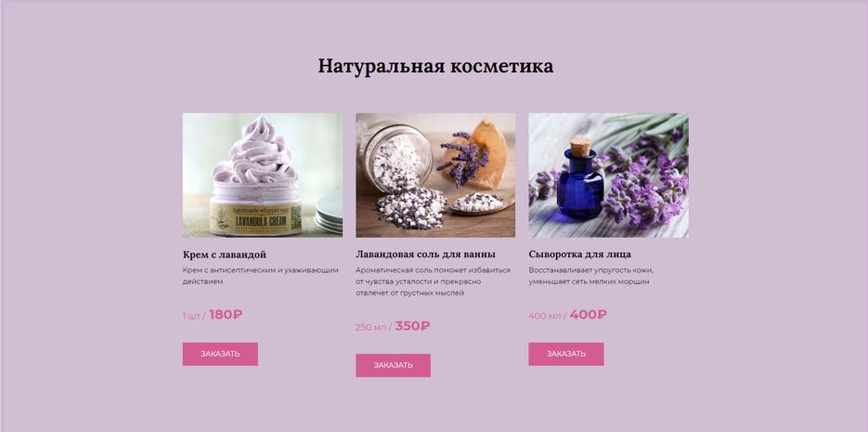This screenshot has width=868, height=432.
Task: Click the 400₽ price
Action: coord(588,315)
